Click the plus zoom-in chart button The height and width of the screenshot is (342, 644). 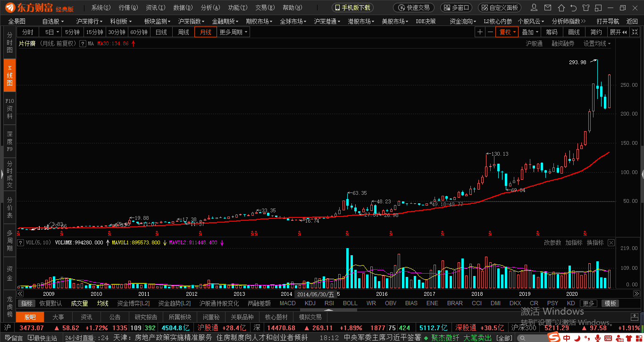pos(480,32)
